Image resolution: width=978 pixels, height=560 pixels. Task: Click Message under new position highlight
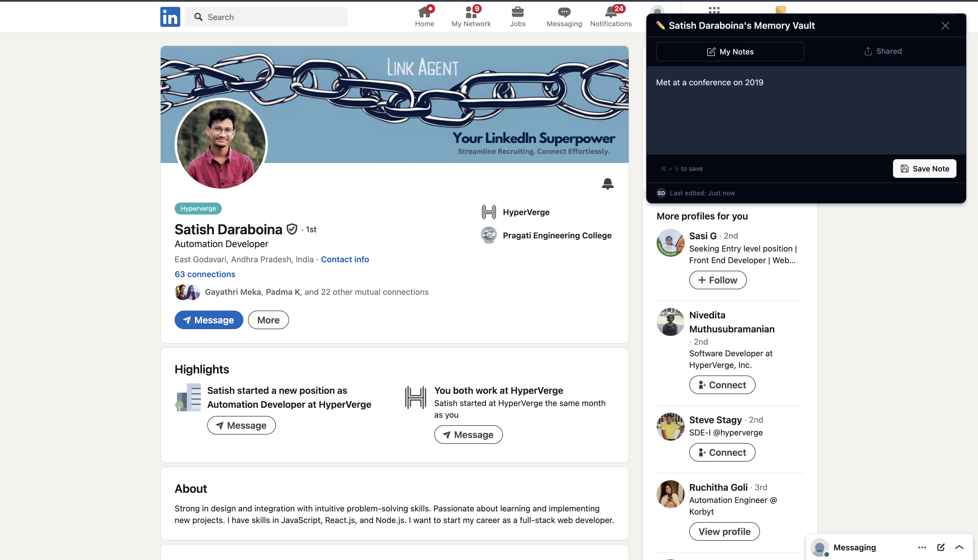point(241,426)
